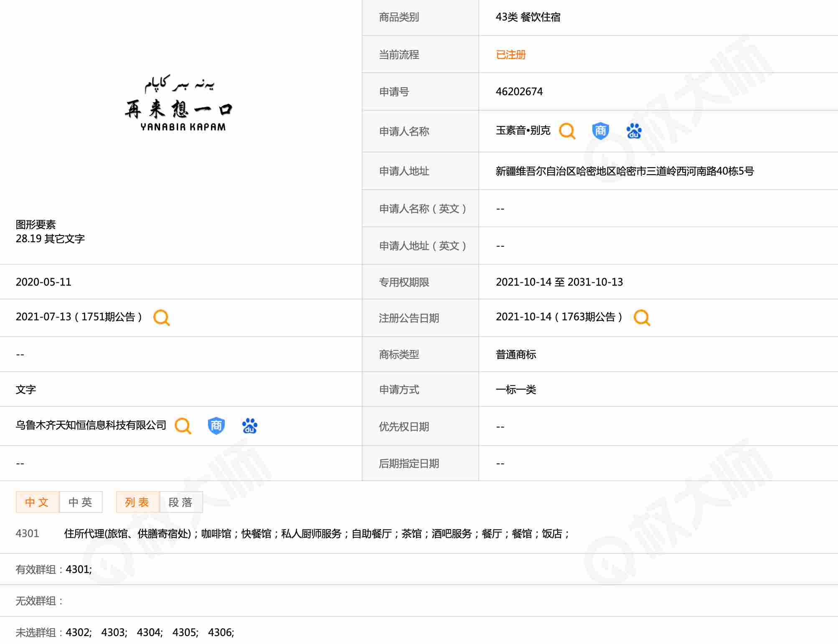Click Baidu paw icon beside applicant name

click(x=634, y=131)
